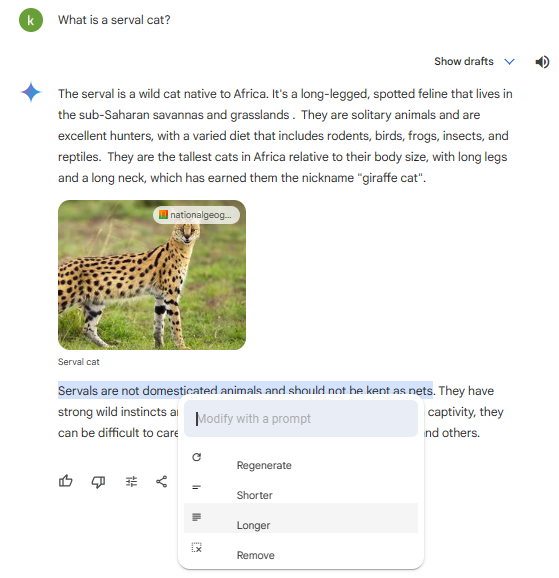Click the Shorter lines icon
The image size is (559, 578).
tap(197, 487)
